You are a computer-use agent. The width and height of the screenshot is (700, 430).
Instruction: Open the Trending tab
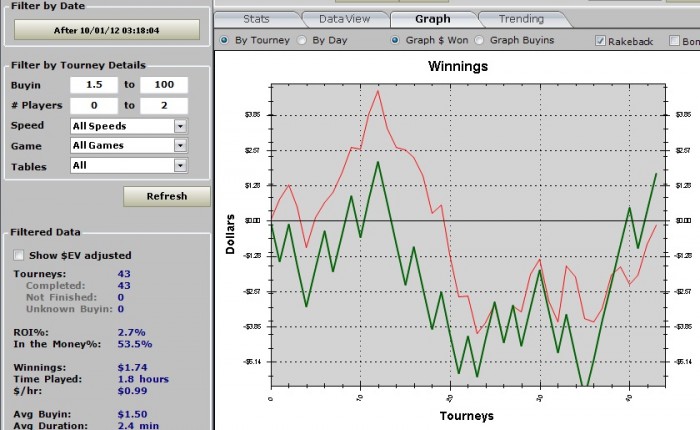521,19
